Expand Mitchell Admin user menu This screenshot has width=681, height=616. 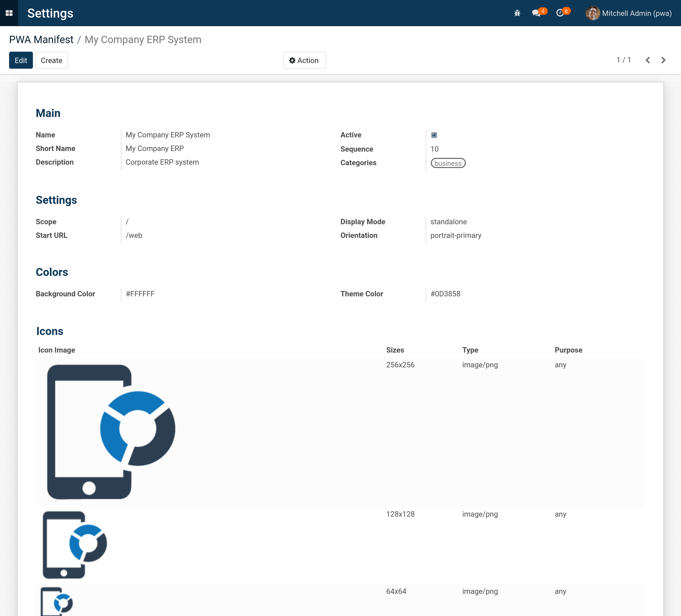(x=636, y=13)
